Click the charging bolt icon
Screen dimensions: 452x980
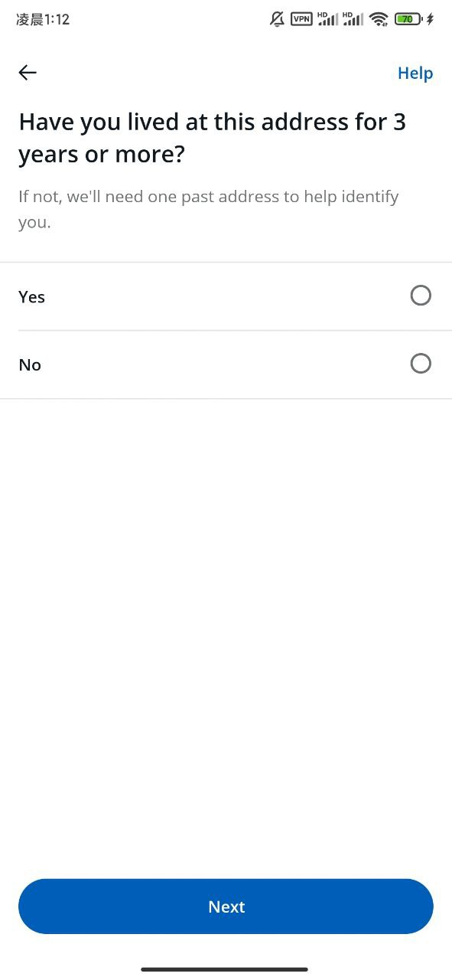430,19
